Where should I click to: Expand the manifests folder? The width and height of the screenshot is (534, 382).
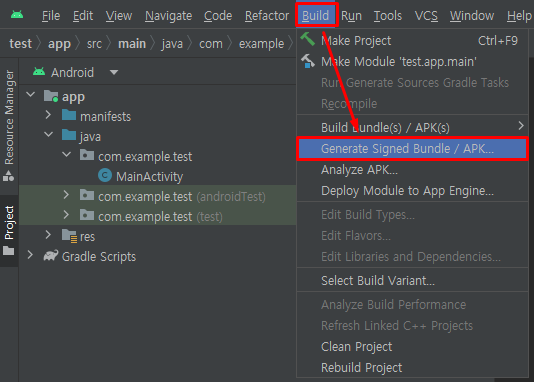point(48,114)
